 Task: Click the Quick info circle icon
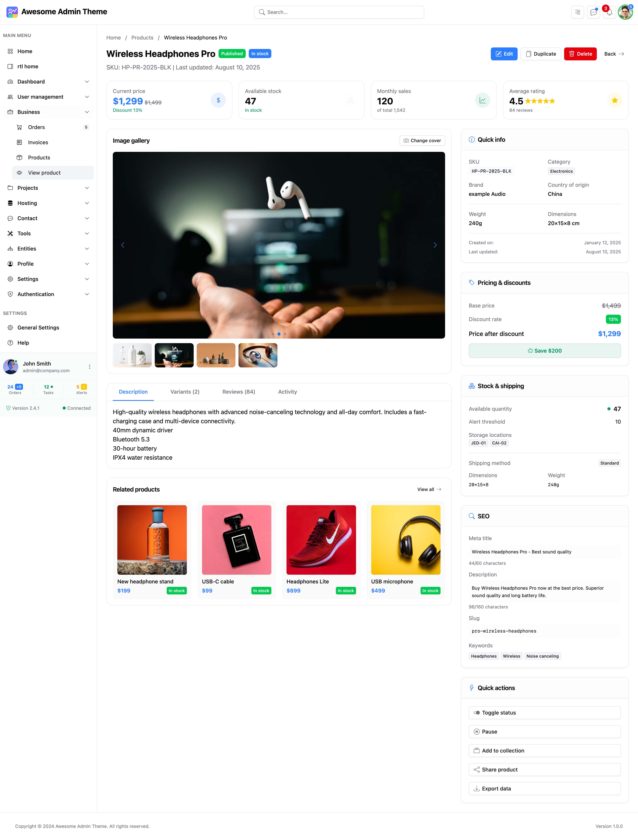pyautogui.click(x=471, y=139)
